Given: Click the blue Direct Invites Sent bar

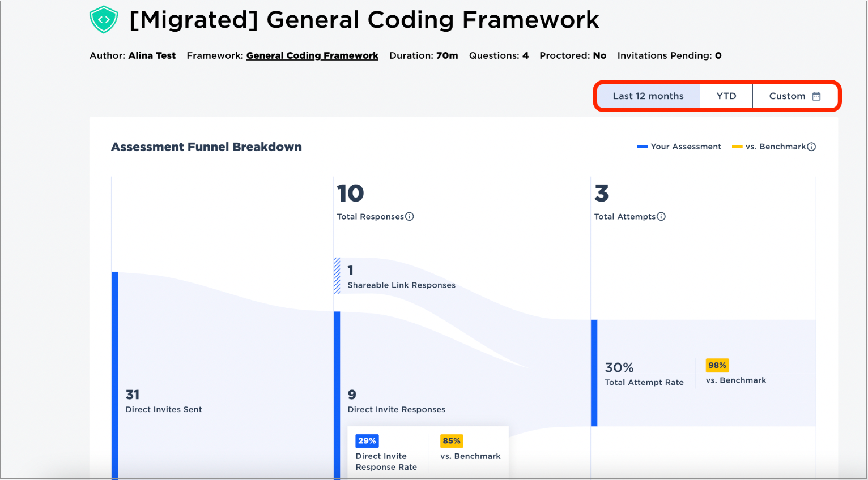Looking at the screenshot, I should (115, 376).
